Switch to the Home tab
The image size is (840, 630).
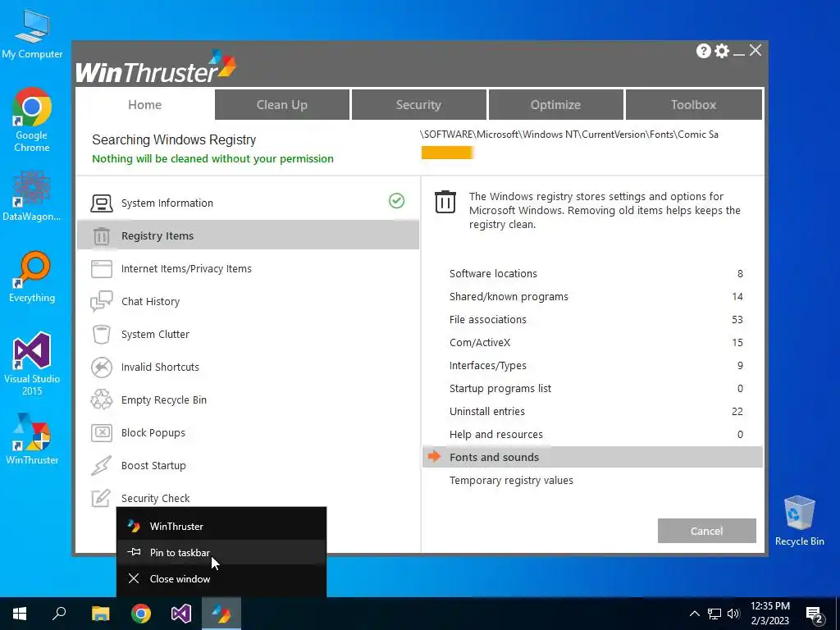(x=144, y=104)
